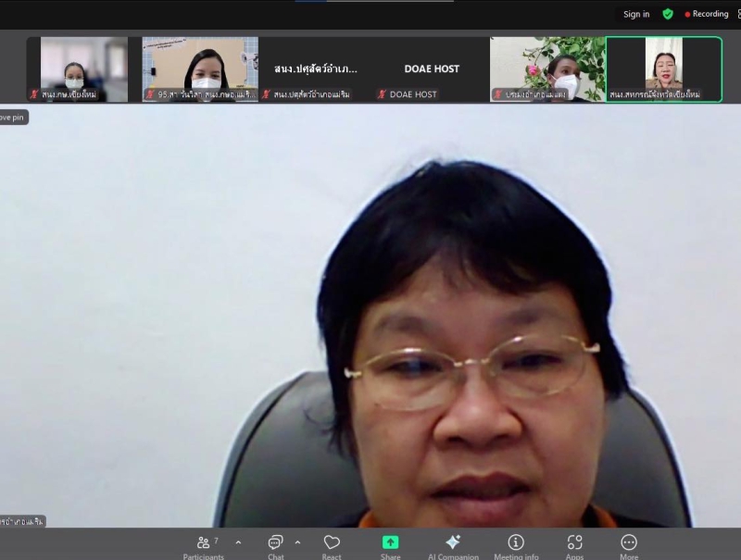The image size is (741, 560).
Task: Click the green encryption shield indicator
Action: click(667, 14)
